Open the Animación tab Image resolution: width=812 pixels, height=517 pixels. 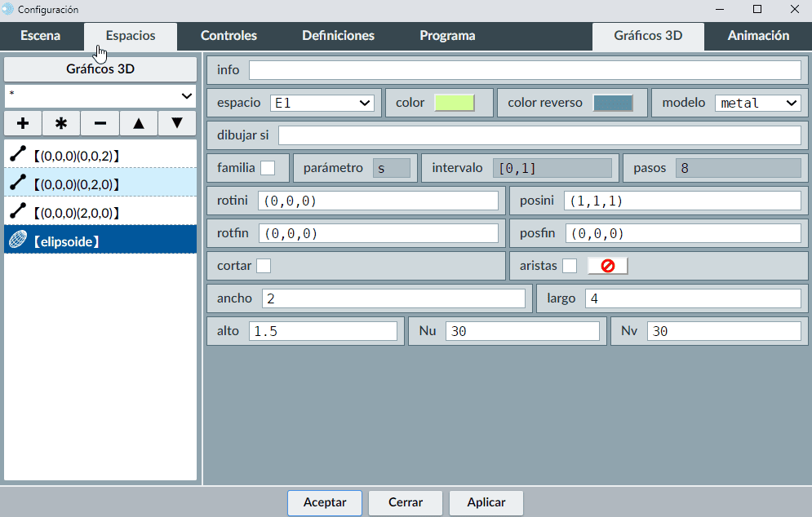[x=758, y=36]
